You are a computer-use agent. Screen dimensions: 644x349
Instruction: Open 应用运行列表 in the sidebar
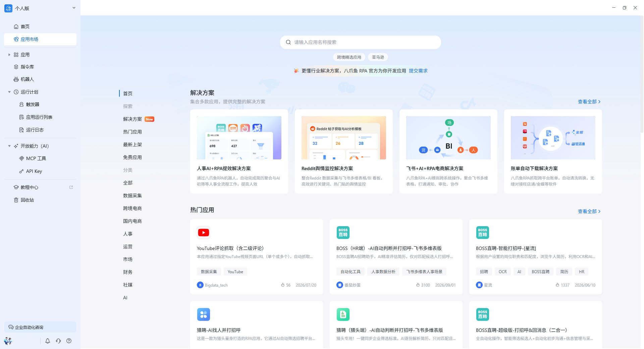click(x=40, y=117)
